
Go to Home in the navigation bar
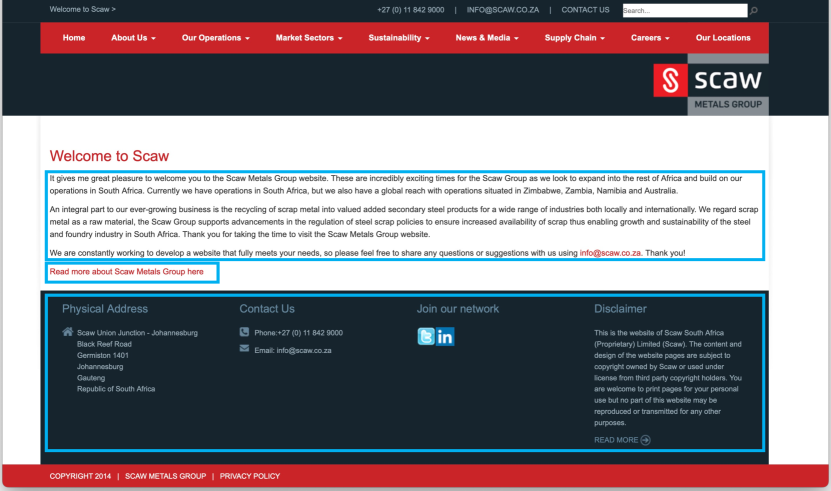click(74, 38)
